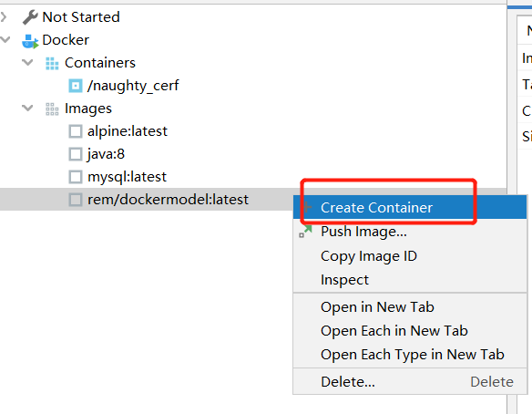Click the Images grid icon
Image resolution: width=532 pixels, height=414 pixels.
pos(52,109)
